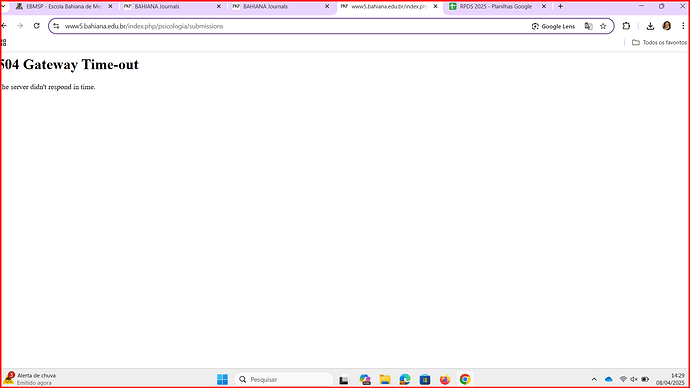690x388 pixels.
Task: View site information icon in address bar
Action: (56, 26)
